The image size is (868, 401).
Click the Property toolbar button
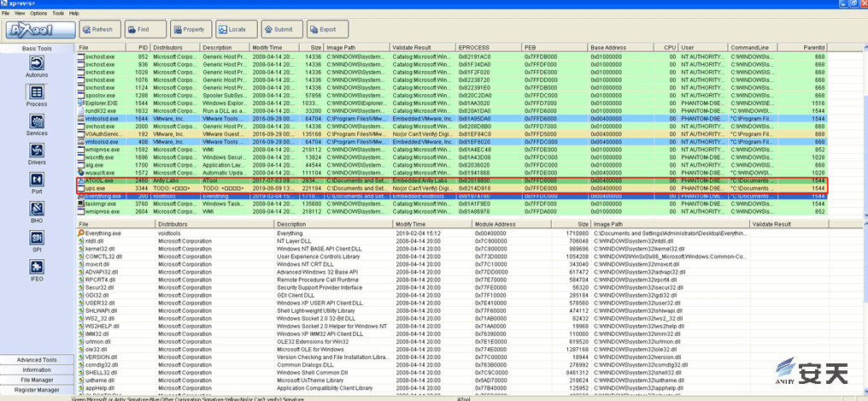click(191, 29)
